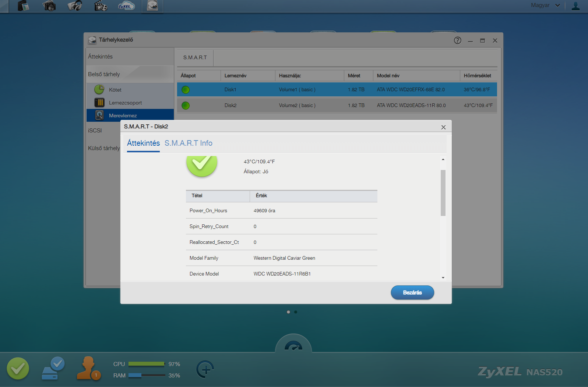The width and height of the screenshot is (588, 387).
Task: Click the large green health checkmark
Action: (x=202, y=166)
